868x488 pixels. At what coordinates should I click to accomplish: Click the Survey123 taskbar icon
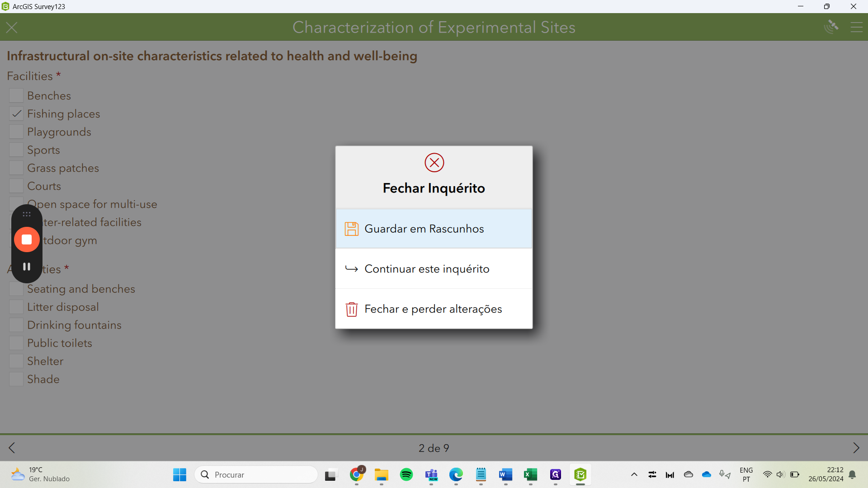(580, 474)
